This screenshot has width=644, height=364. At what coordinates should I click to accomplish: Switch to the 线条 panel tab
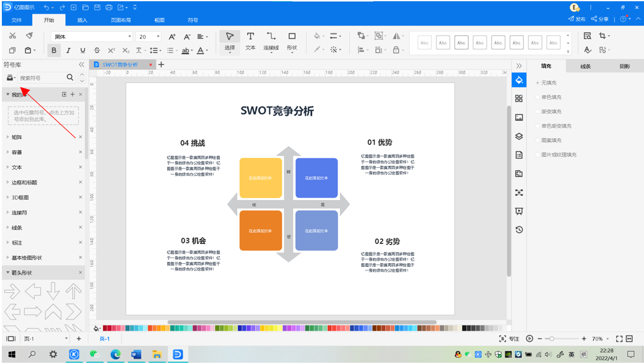(x=585, y=66)
